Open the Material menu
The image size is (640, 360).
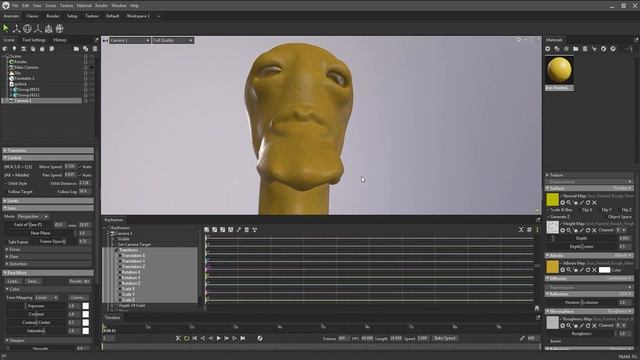coord(84,6)
